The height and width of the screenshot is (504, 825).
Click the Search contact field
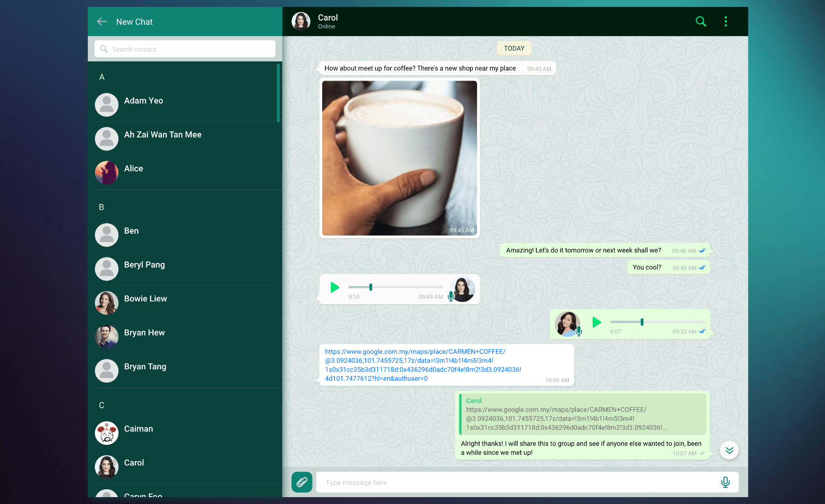click(x=185, y=49)
